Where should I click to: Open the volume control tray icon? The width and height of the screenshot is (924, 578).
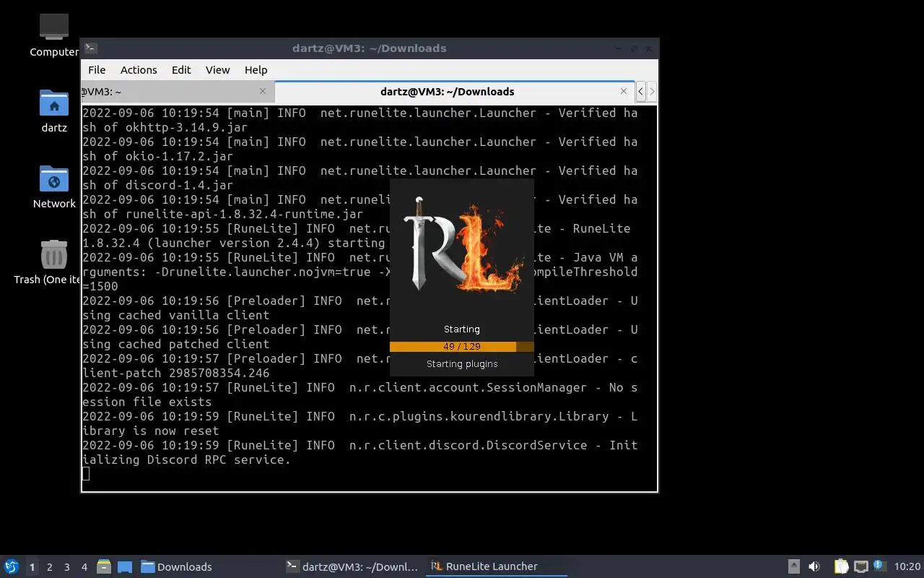coord(814,566)
